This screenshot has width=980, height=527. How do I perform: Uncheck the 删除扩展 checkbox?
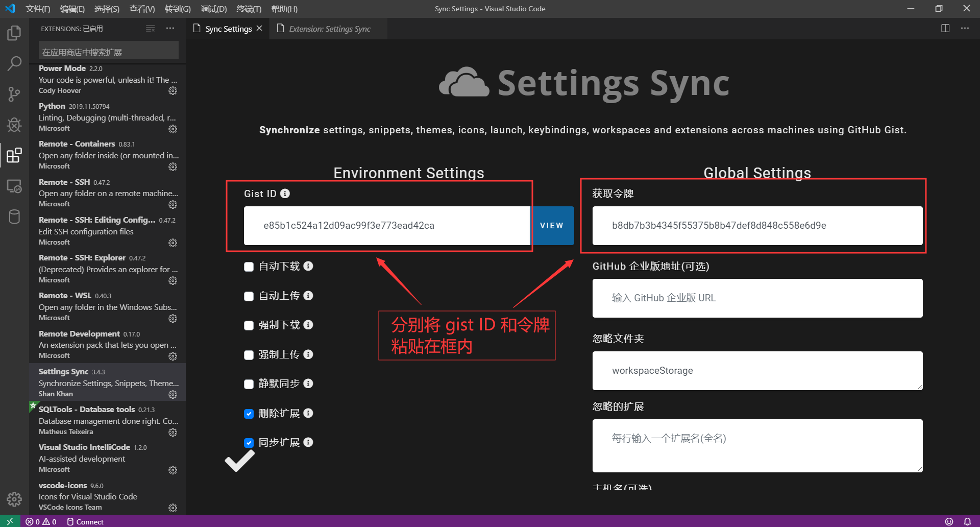(x=249, y=414)
